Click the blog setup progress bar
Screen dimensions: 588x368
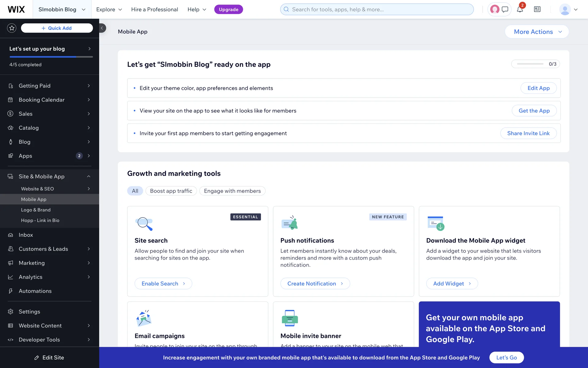tap(51, 57)
